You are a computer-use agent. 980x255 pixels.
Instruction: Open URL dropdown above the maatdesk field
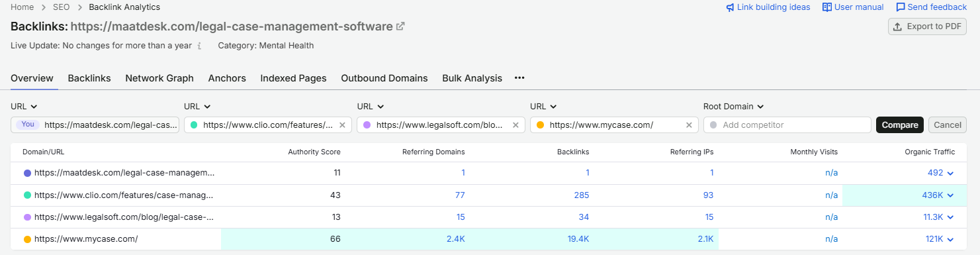[x=24, y=106]
